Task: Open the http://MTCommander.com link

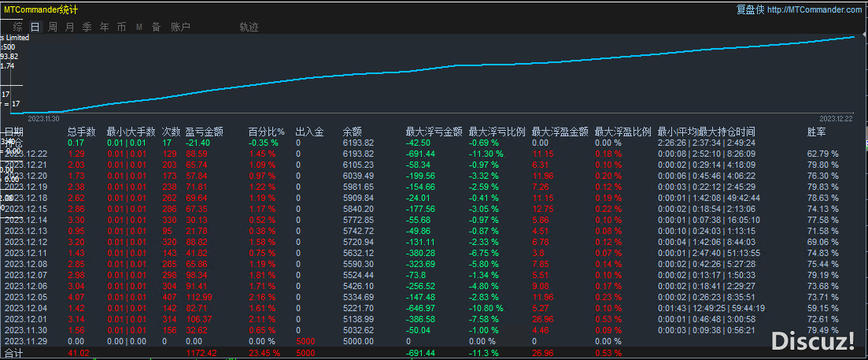Action: tap(814, 9)
